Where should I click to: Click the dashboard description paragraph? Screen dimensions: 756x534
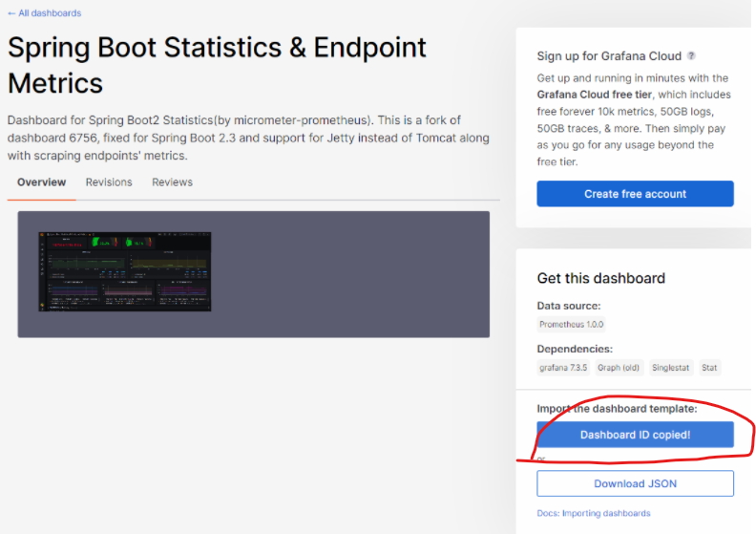point(248,138)
